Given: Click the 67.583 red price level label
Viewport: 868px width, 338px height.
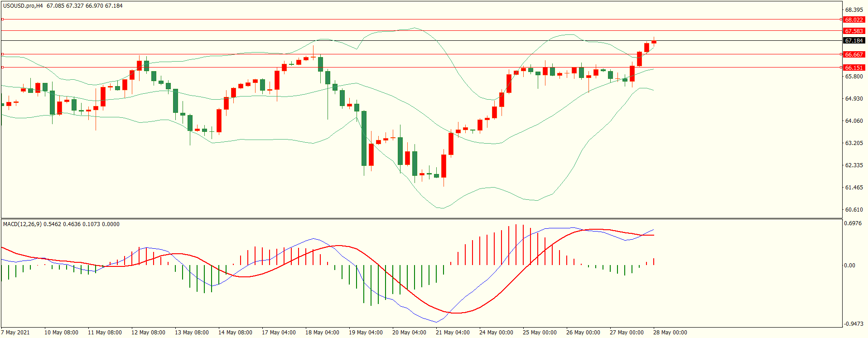Looking at the screenshot, I should (x=854, y=31).
